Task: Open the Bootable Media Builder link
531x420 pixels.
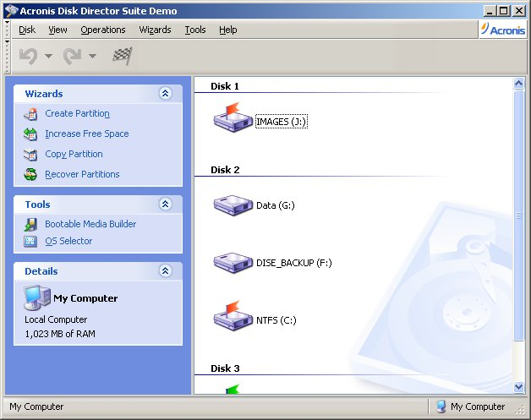Action: (90, 224)
